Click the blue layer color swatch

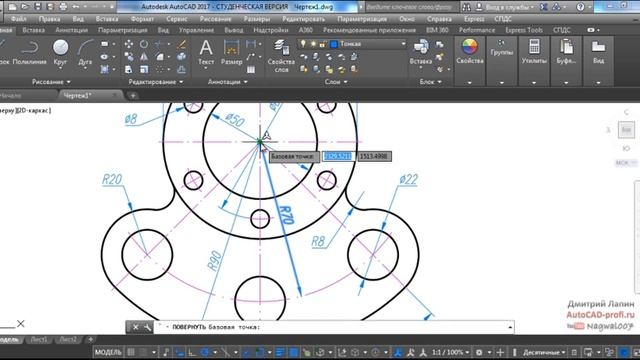(x=334, y=44)
